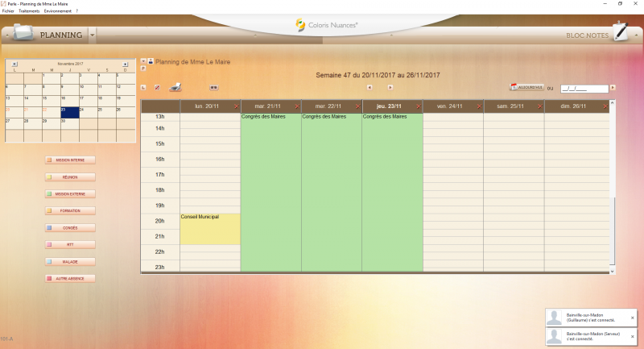Open the Traitements menu
Screen dimensions: 644x349
click(29, 10)
